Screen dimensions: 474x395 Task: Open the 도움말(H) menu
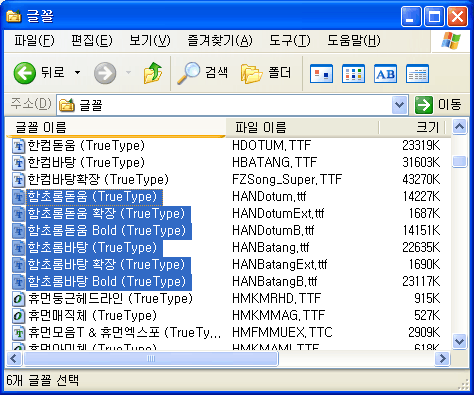click(x=354, y=41)
